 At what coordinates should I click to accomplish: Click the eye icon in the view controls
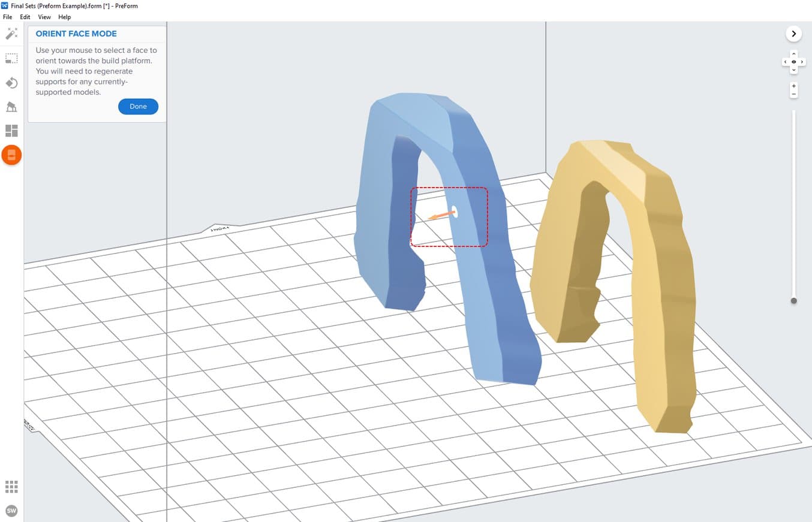click(x=794, y=62)
